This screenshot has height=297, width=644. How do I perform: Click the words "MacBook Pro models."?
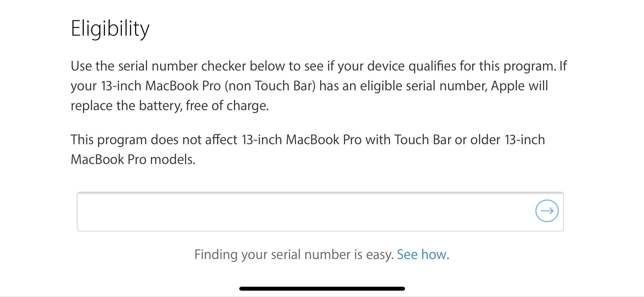tap(133, 159)
